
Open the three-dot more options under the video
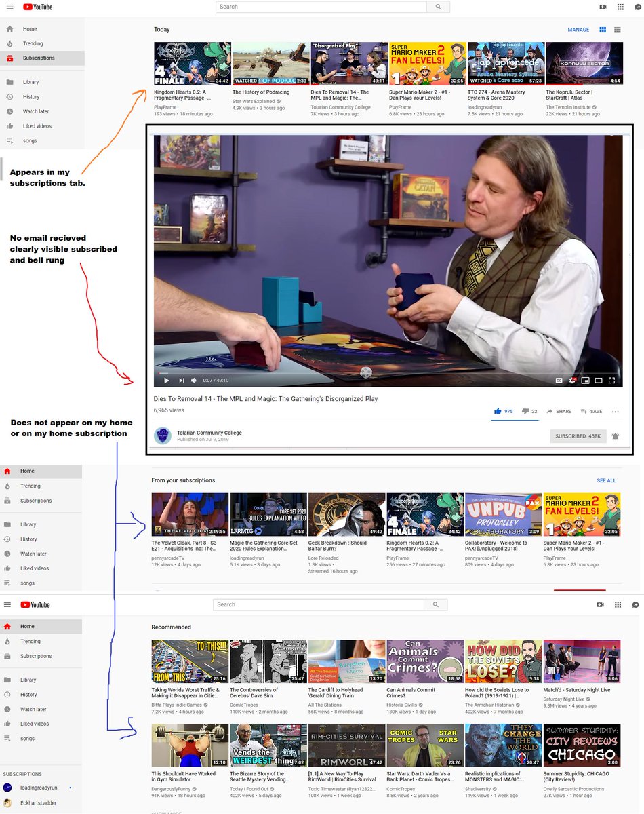coord(616,412)
